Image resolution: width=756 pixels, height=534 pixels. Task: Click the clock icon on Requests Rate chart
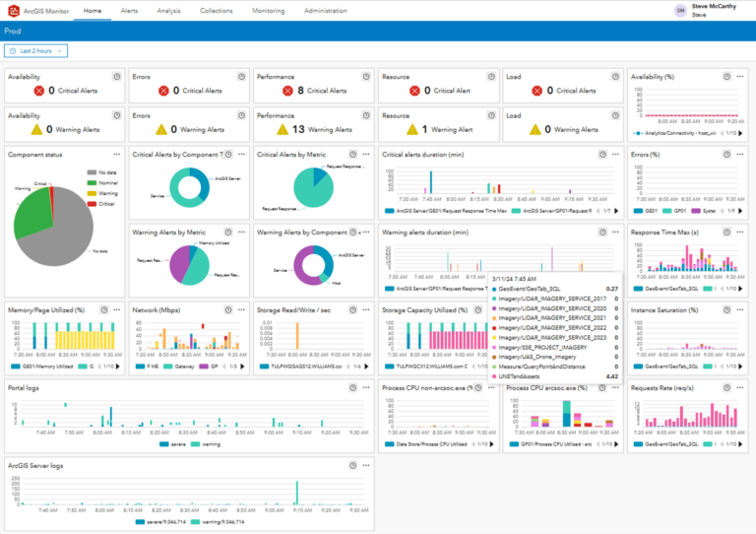726,388
